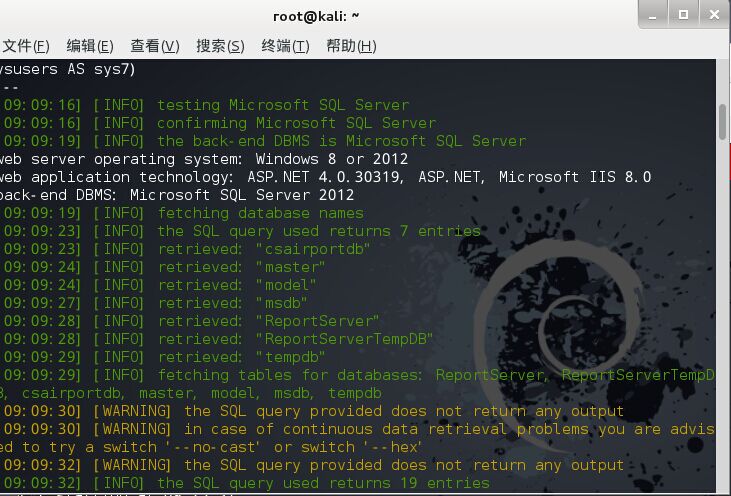
Task: Click the '--no-cast' switch text
Action: point(212,448)
